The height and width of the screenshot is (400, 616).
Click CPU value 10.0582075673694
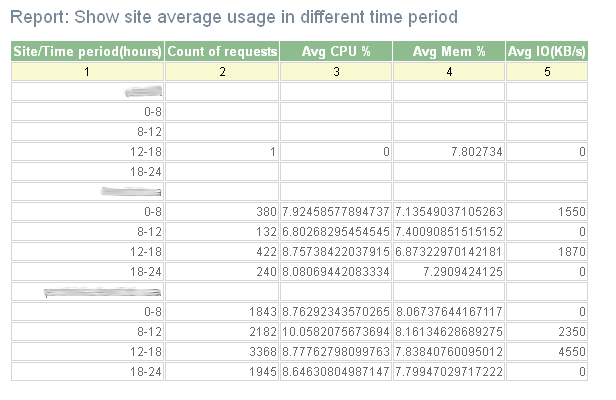(336, 332)
